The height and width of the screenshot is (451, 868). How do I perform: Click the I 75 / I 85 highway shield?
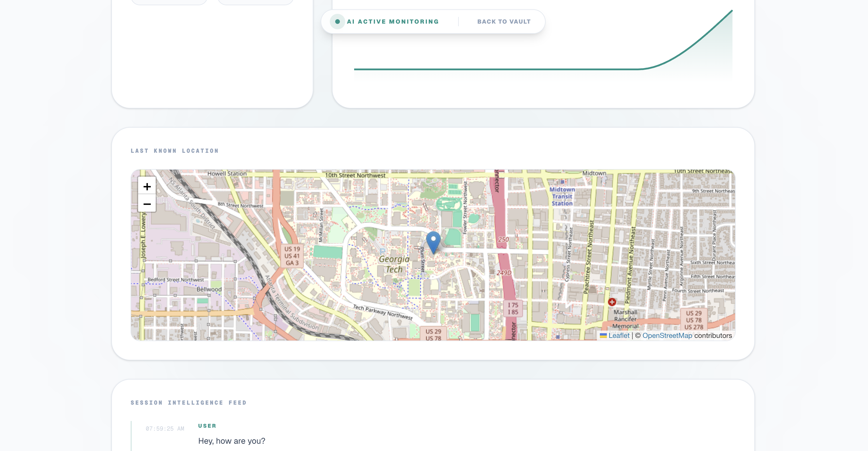click(x=513, y=308)
